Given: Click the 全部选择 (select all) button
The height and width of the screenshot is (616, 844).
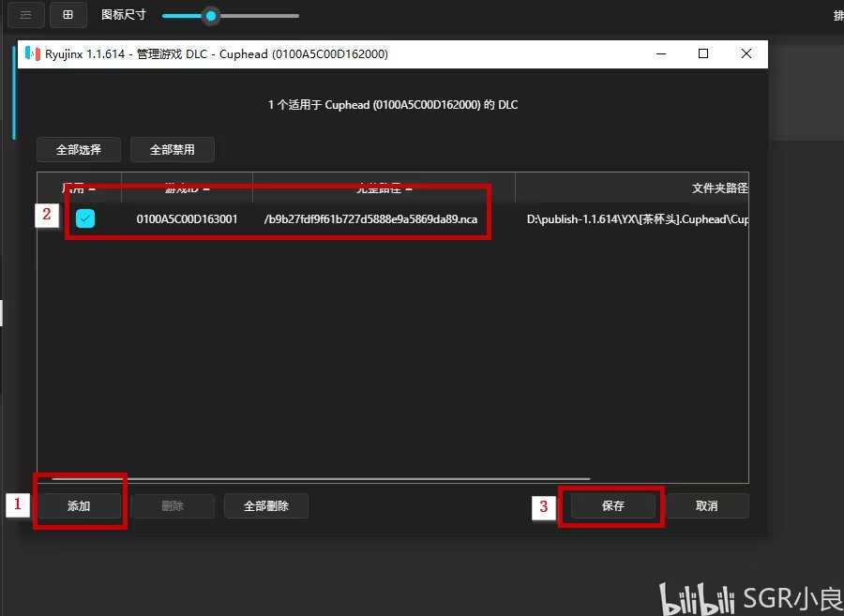Looking at the screenshot, I should click(x=79, y=150).
